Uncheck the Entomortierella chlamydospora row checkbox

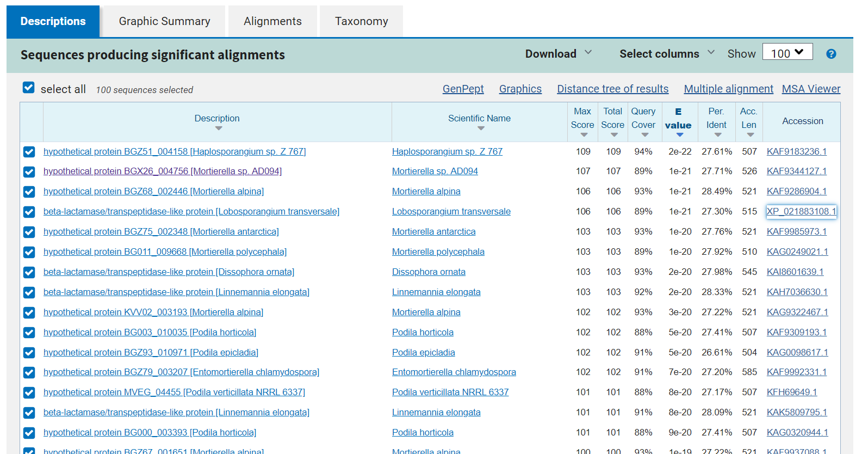point(29,373)
